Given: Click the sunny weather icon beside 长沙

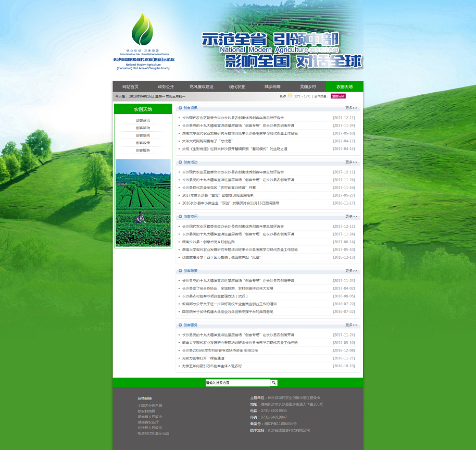Looking at the screenshot, I should click(290, 96).
